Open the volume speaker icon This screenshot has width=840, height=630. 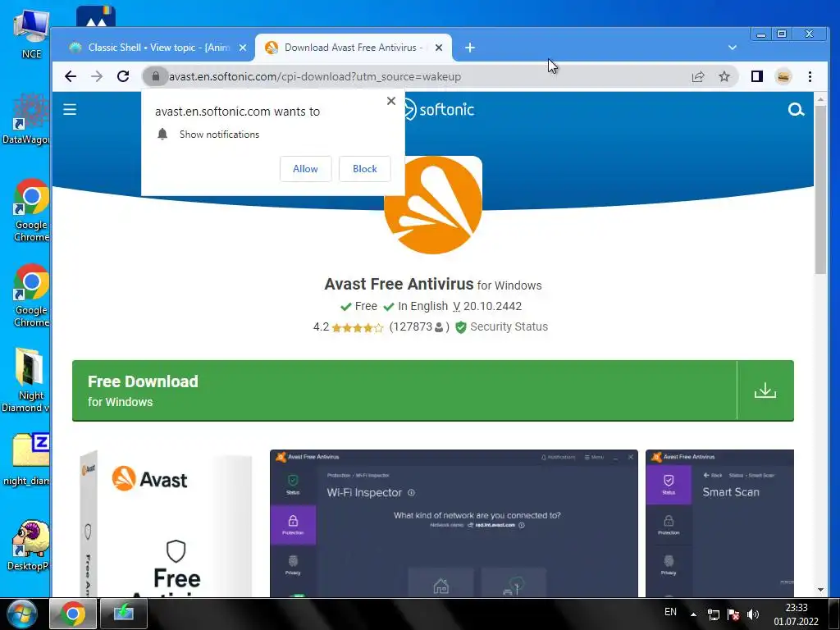click(x=753, y=614)
